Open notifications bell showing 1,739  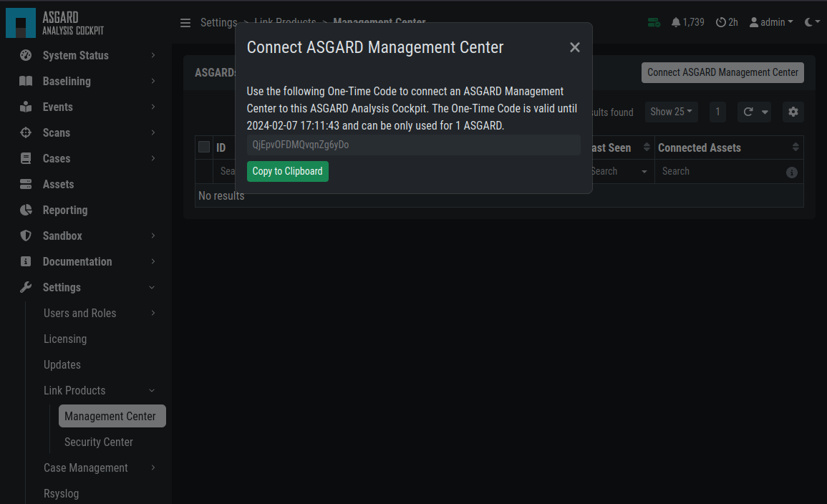(688, 23)
